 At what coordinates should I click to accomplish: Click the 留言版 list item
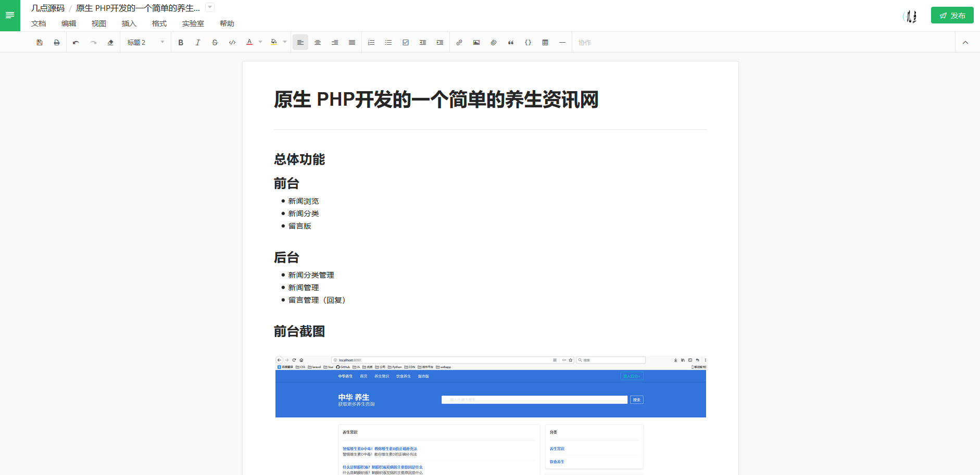point(300,226)
